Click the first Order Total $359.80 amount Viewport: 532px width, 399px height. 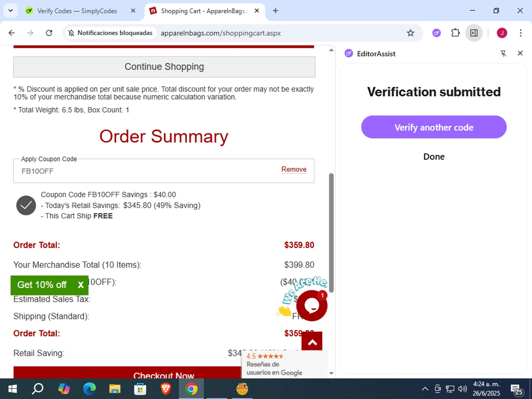(x=299, y=245)
